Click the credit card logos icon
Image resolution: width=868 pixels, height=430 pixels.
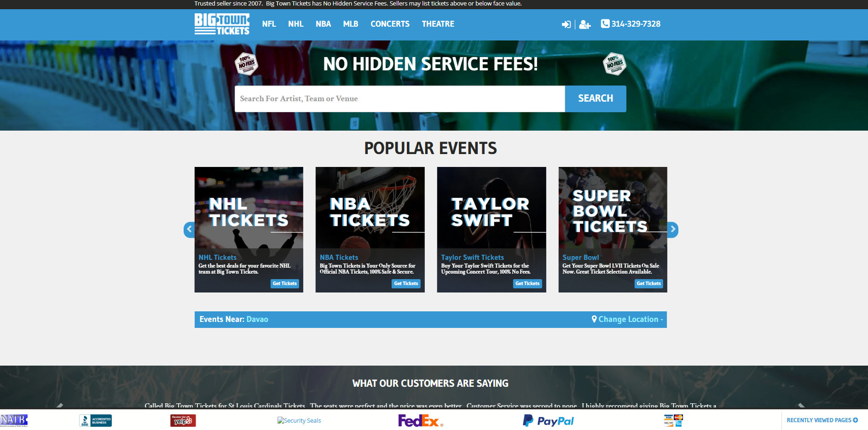point(674,420)
